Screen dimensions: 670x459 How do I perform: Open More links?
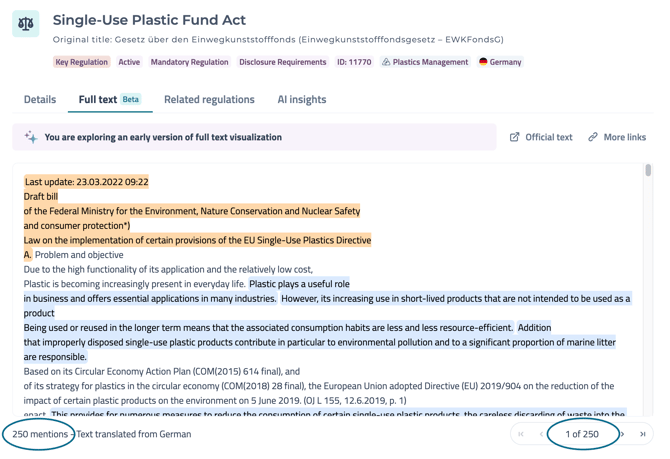(x=624, y=137)
